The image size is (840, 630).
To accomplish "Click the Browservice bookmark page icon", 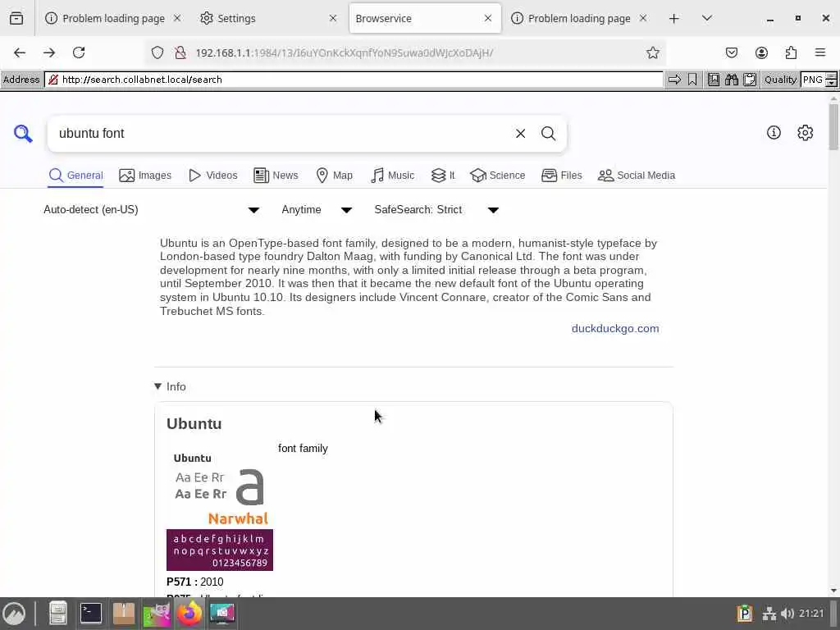I will (x=692, y=80).
